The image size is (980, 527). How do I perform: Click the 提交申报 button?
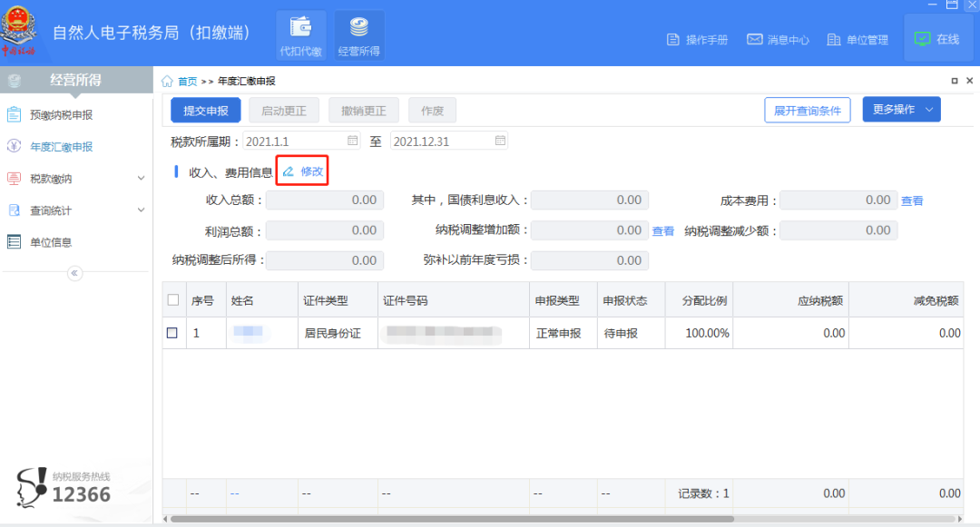coord(206,111)
